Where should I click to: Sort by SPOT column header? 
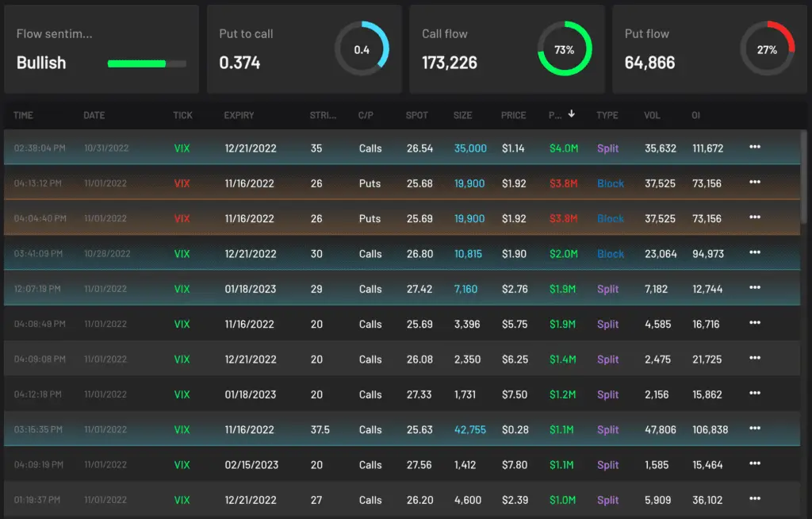[417, 115]
